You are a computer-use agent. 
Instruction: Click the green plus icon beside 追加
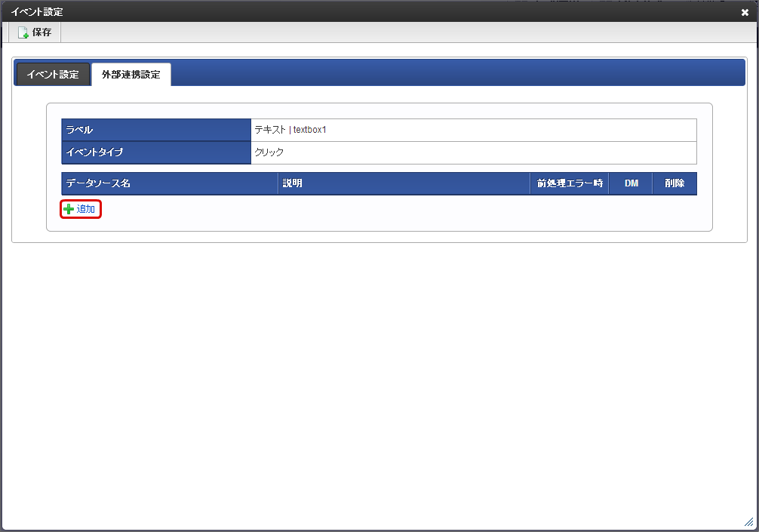point(69,209)
